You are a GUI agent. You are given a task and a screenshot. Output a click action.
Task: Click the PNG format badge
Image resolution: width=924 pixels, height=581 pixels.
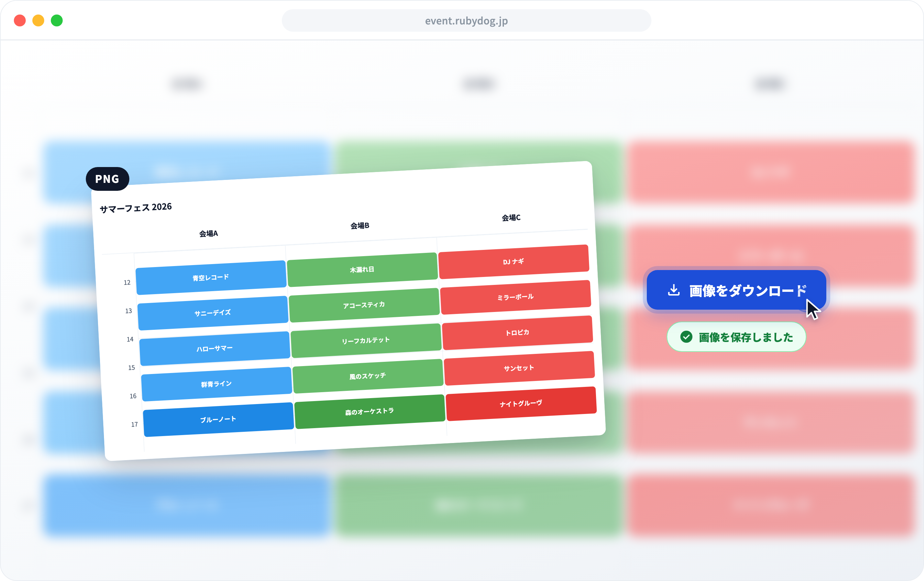pyautogui.click(x=108, y=179)
